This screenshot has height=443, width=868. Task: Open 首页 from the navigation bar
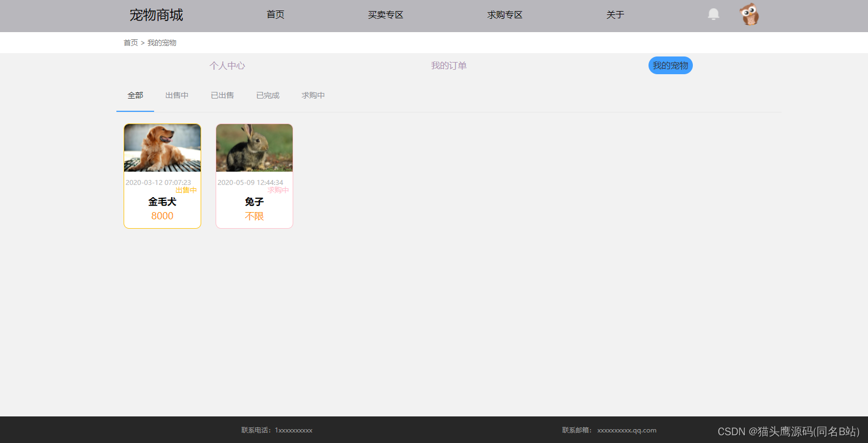(275, 15)
